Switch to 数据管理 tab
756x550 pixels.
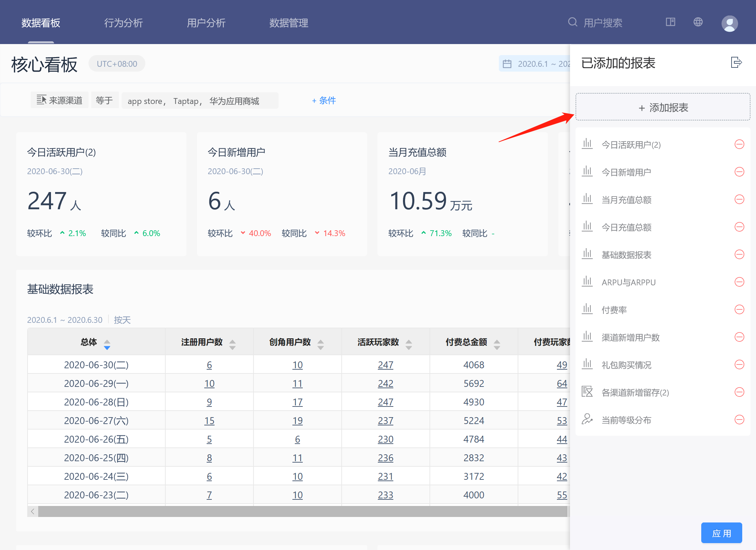tap(289, 23)
